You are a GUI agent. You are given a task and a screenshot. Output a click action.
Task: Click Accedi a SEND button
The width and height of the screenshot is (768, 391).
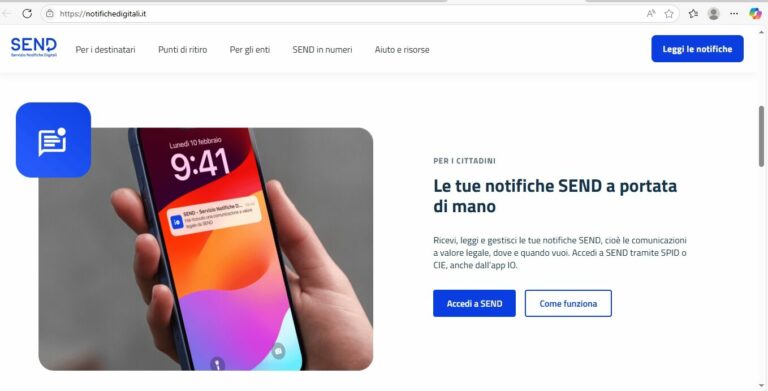(x=474, y=303)
